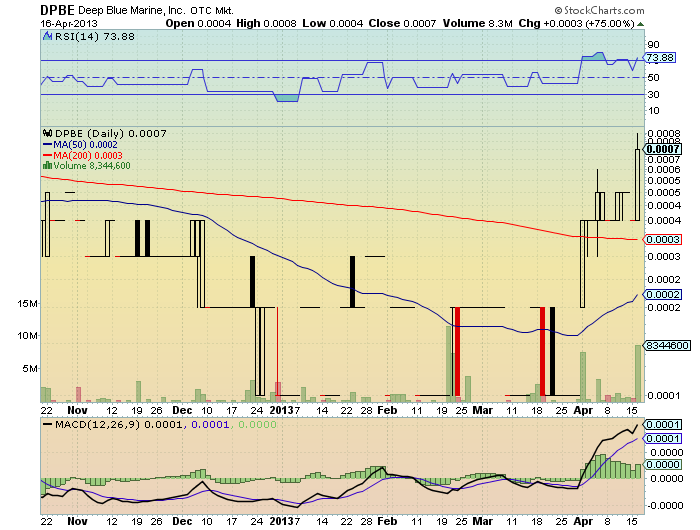Click the bold 0.0007 last price tag
Screen dimensions: 700x530
pos(662,149)
